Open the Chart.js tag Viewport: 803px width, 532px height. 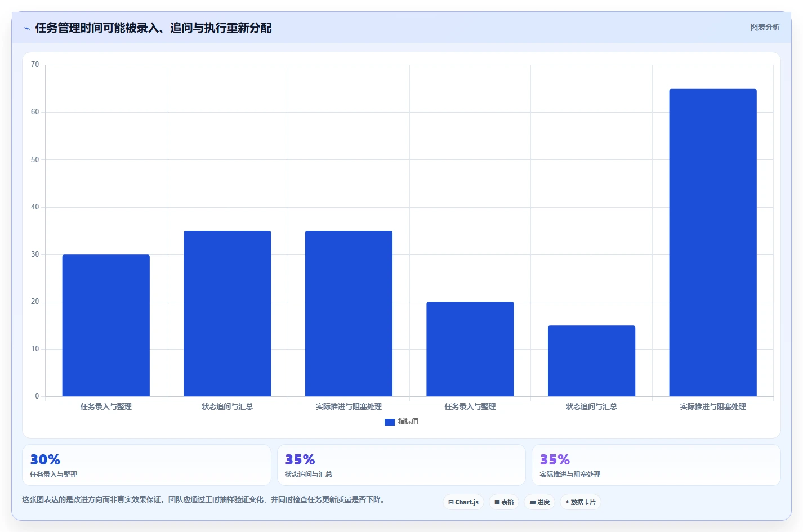(463, 502)
